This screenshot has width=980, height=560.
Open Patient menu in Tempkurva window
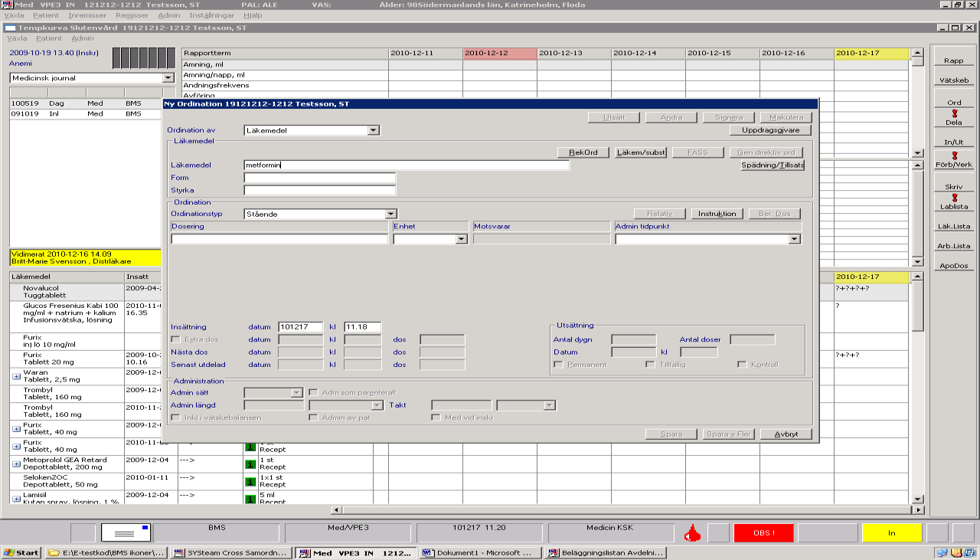[49, 38]
